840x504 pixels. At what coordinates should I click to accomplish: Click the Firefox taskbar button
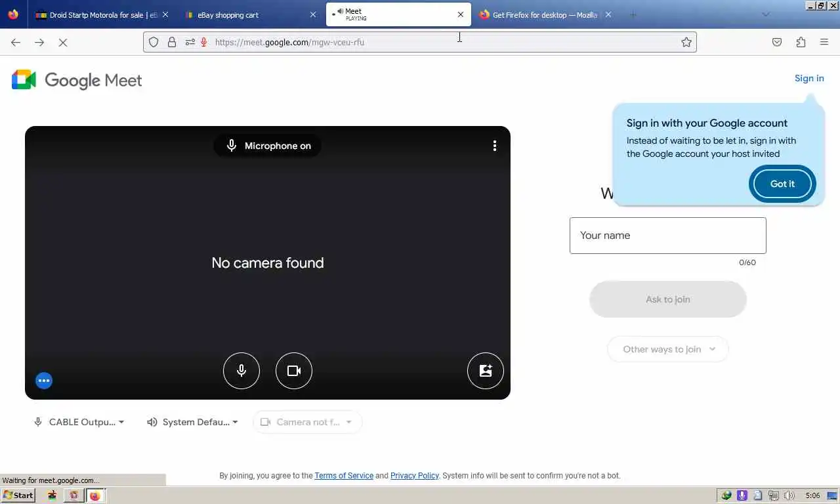[95, 495]
